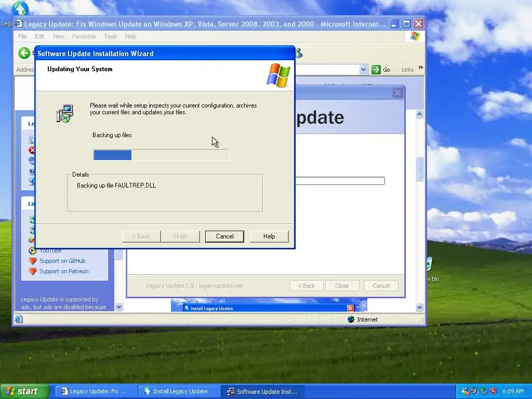Image resolution: width=532 pixels, height=399 pixels.
Task: Click Close in the Legacy Update dialog
Action: pyautogui.click(x=342, y=286)
